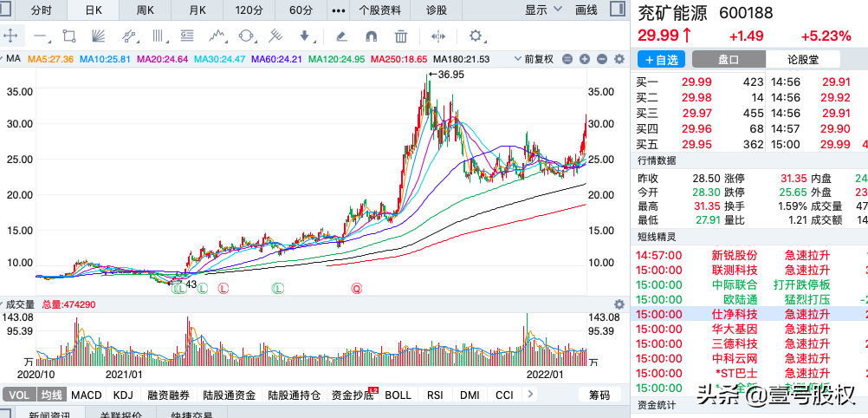
Task: Select the 盘口 tab
Action: click(x=729, y=59)
